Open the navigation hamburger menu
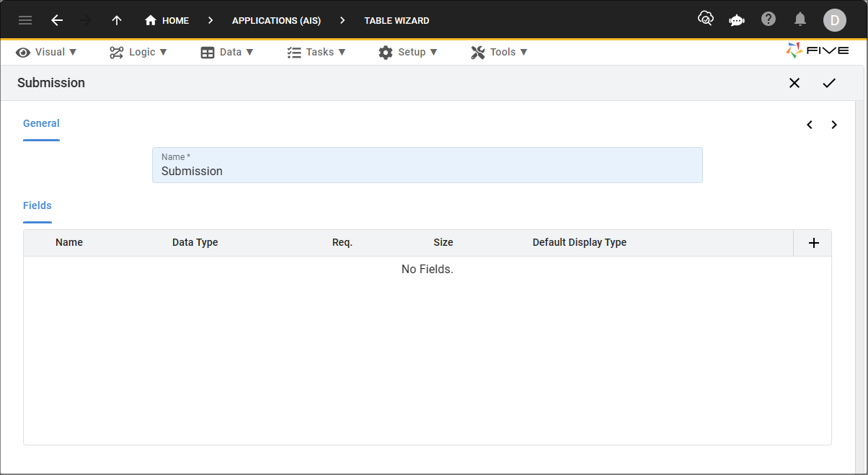Image resolution: width=868 pixels, height=475 pixels. click(x=25, y=19)
